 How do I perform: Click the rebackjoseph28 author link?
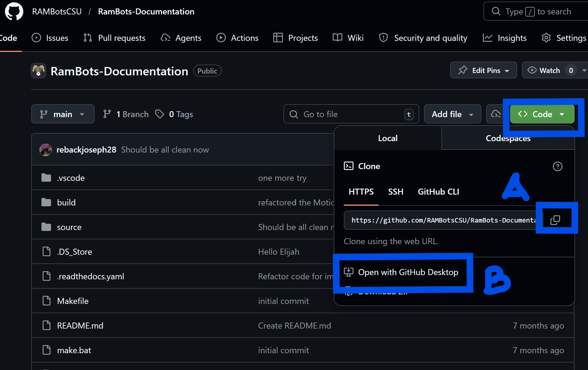[86, 150]
